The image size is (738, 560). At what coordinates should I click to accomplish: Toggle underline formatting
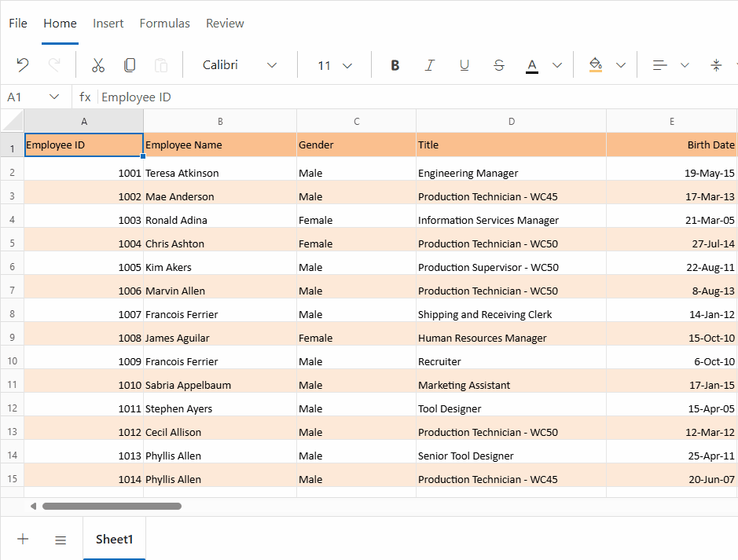click(x=464, y=65)
